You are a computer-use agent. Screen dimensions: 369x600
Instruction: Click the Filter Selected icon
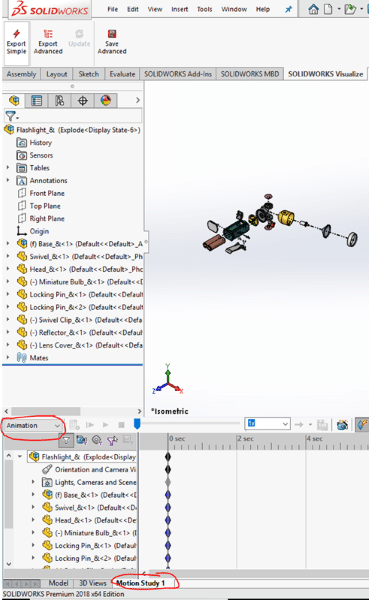(x=112, y=440)
